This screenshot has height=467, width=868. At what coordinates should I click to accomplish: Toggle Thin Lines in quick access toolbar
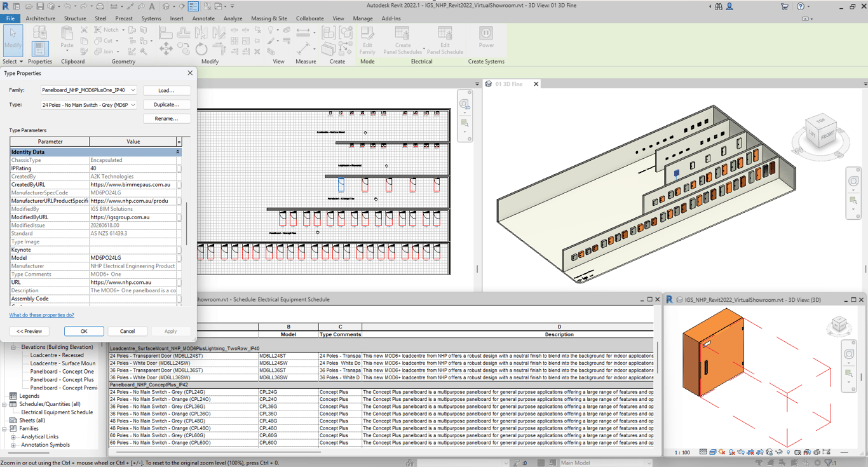pos(193,6)
